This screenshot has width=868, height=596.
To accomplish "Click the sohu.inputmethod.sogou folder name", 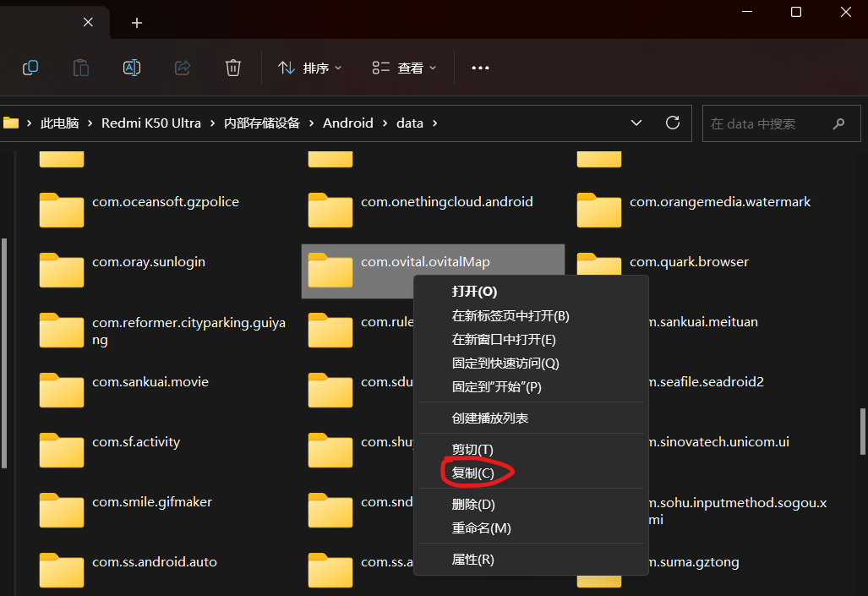I will point(737,511).
